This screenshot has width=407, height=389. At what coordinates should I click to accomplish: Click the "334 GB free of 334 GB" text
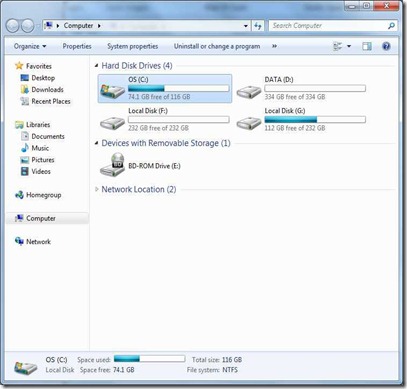click(x=295, y=97)
